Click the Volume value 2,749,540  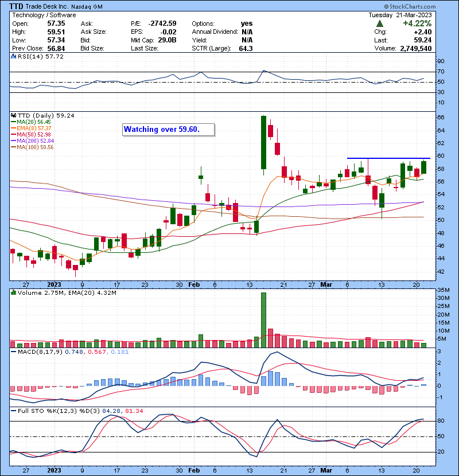[416, 49]
